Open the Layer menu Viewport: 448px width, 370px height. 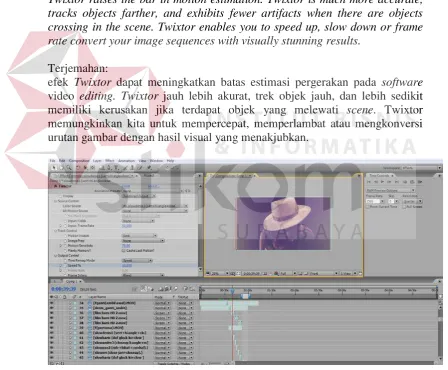click(x=97, y=161)
